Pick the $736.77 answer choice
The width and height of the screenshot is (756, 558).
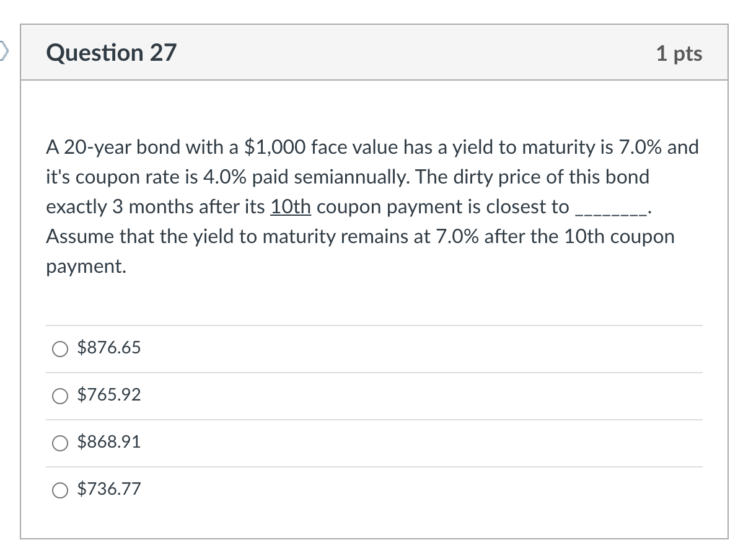click(59, 490)
